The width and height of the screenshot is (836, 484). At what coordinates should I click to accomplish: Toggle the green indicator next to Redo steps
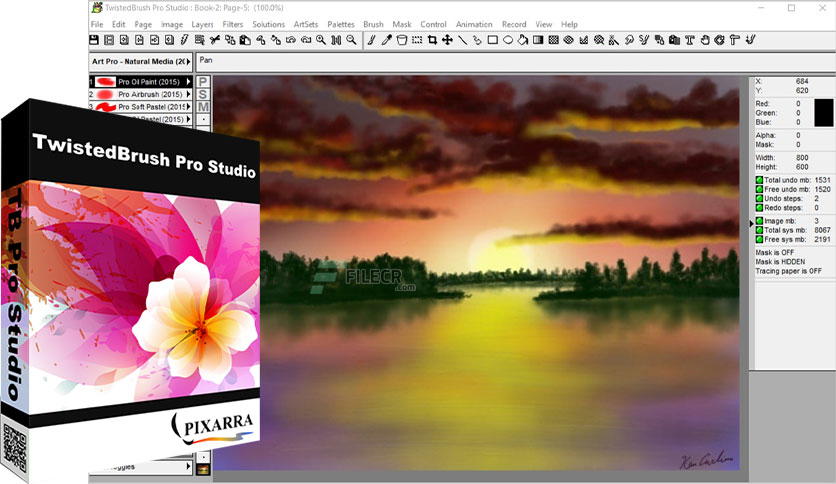click(x=759, y=208)
